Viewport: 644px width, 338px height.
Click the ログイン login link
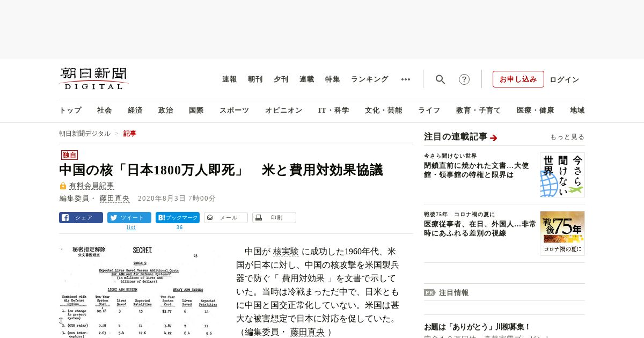(x=565, y=79)
